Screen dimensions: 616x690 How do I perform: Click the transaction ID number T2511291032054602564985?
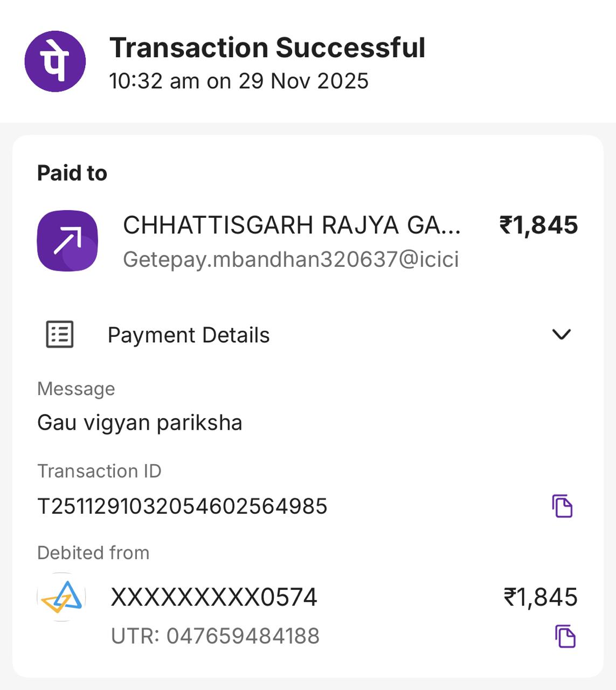point(182,506)
